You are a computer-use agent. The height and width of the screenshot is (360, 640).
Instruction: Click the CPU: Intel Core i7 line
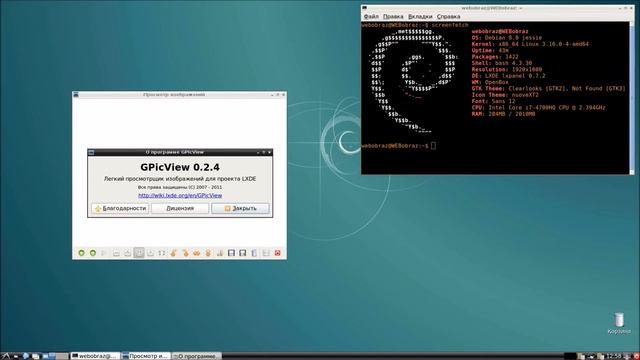(539, 108)
